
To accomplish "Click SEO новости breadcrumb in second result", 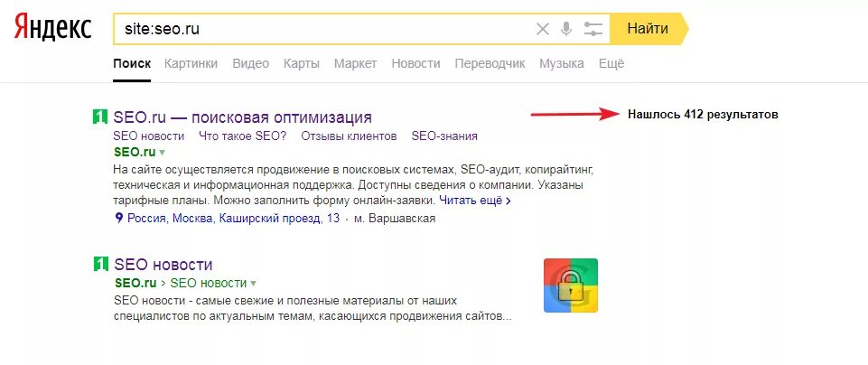I will [x=208, y=284].
